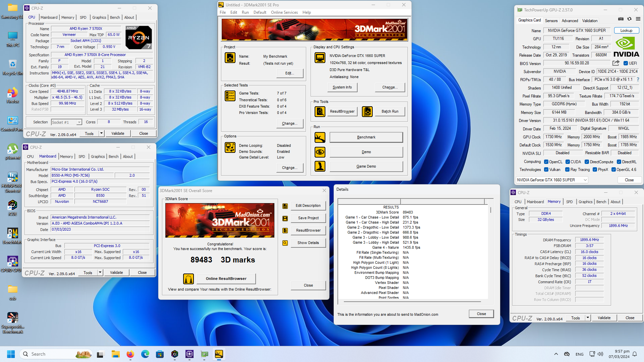Screen dimensions: 644x362
Task: Click the Batch Run icon
Action: coord(367,111)
